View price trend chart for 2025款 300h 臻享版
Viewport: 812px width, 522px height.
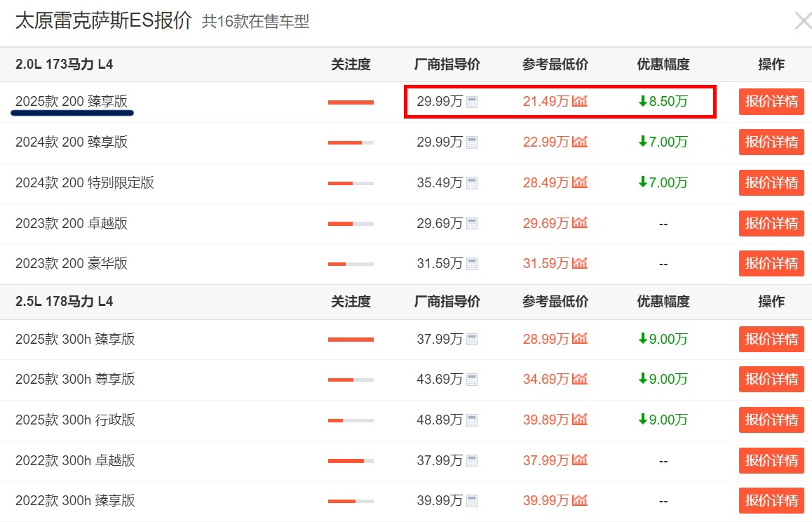pos(579,338)
